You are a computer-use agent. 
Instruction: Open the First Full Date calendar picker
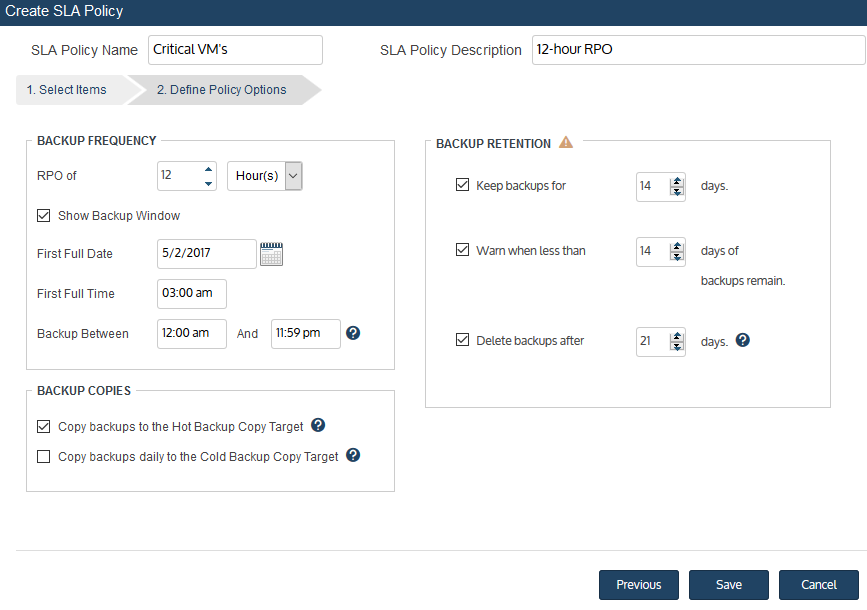(x=271, y=254)
